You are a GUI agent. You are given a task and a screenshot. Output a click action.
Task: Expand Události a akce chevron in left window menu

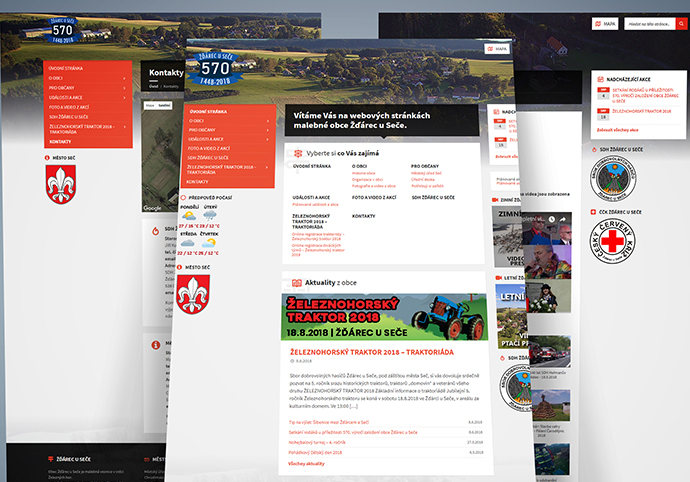(125, 98)
